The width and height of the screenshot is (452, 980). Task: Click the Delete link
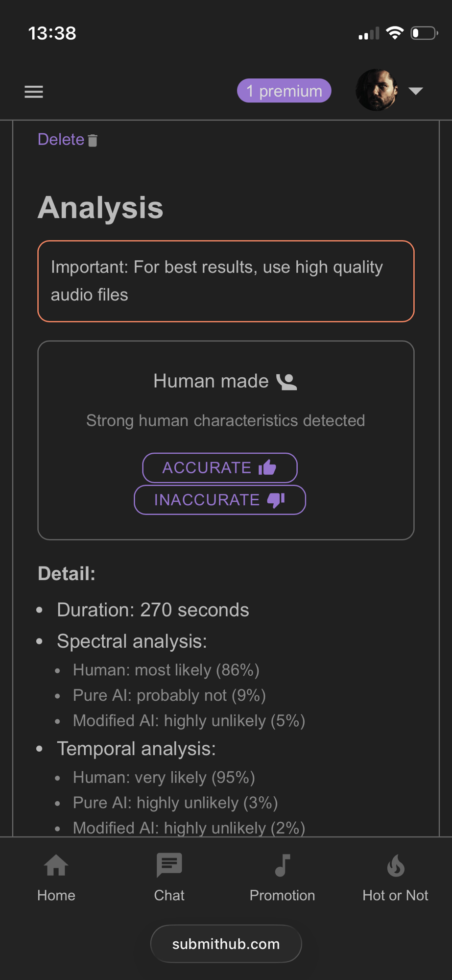pyautogui.click(x=61, y=140)
